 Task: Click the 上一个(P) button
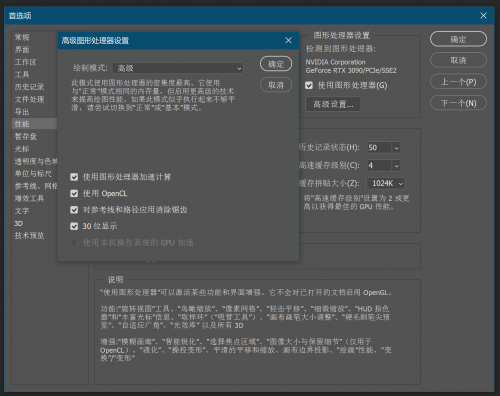(458, 82)
